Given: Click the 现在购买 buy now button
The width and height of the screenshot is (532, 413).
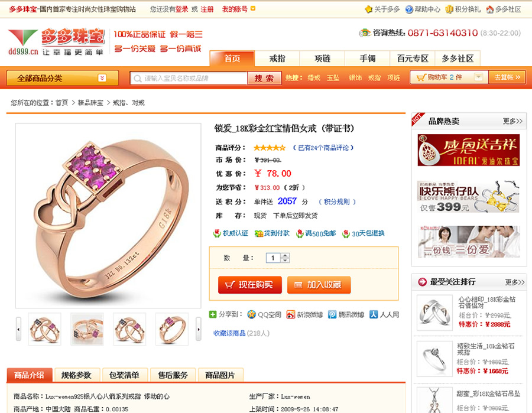Looking at the screenshot, I should 250,285.
